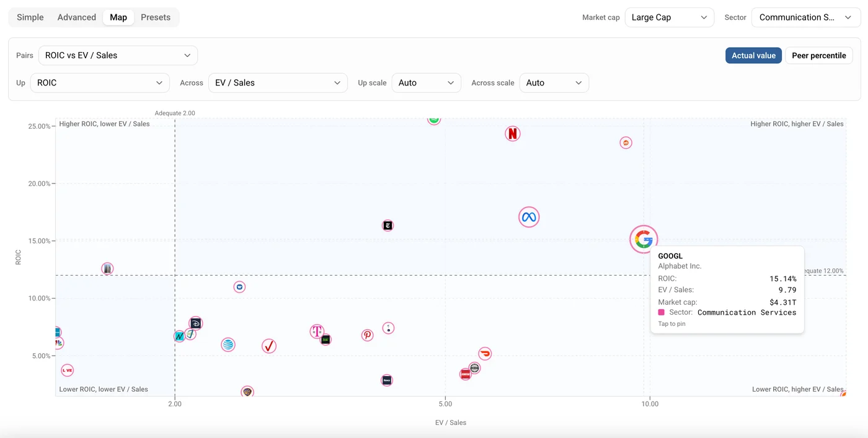The height and width of the screenshot is (438, 868).
Task: Click the 9.79 EV / Sales tooltip value
Action: 787,290
